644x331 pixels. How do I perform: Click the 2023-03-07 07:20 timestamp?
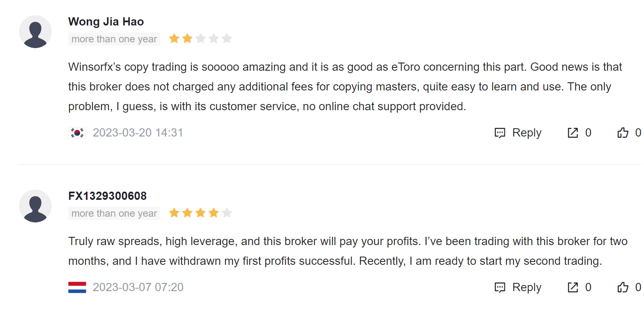point(138,287)
